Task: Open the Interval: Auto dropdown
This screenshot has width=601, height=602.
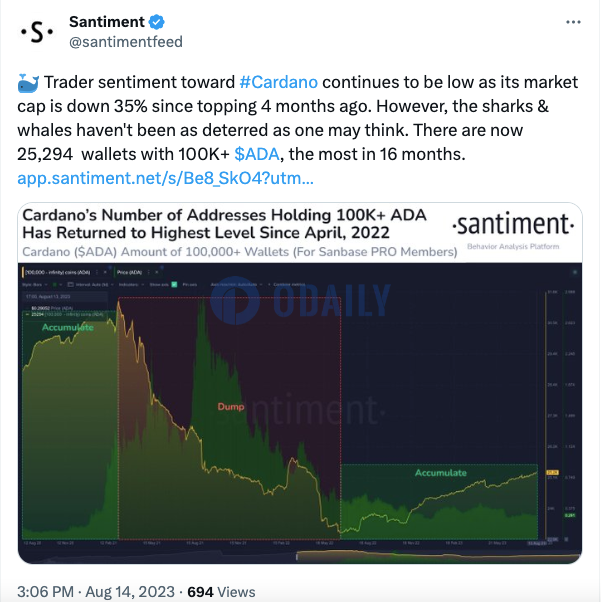Action: pos(90,284)
